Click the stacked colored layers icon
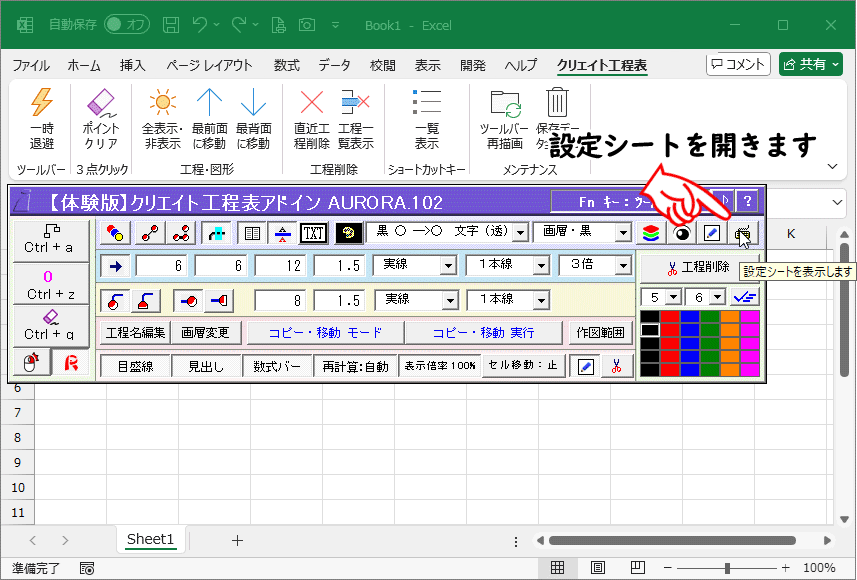Screen dimensions: 857x580 650,233
